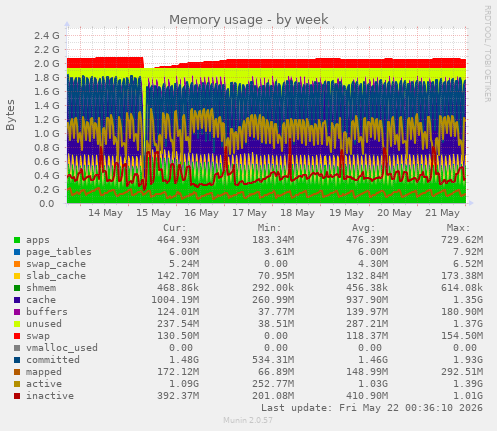Click the '1.0 G' y-axis label
Viewport: 497px width, 431px height.
47,134
